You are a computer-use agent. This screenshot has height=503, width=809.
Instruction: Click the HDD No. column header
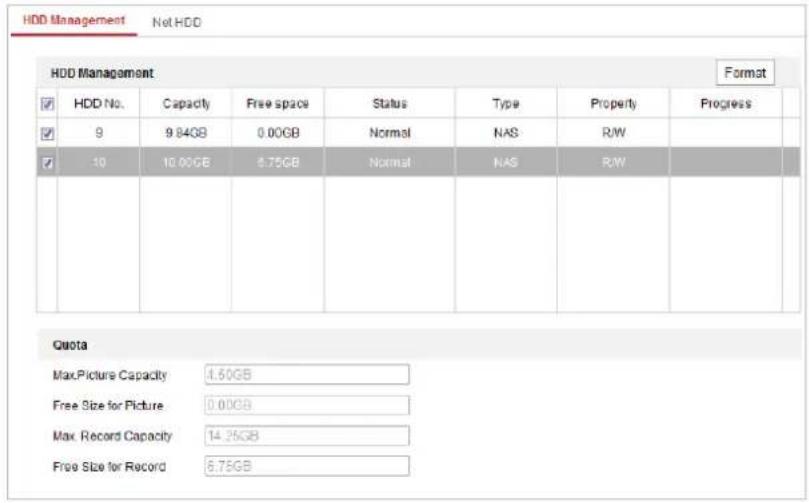tap(99, 104)
